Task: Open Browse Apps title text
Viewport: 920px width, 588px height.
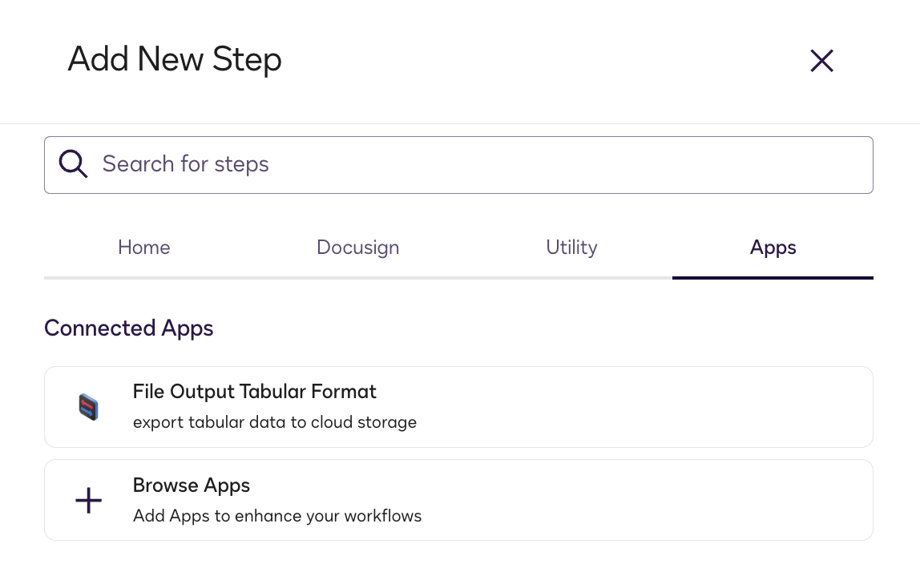Action: pyautogui.click(x=192, y=485)
